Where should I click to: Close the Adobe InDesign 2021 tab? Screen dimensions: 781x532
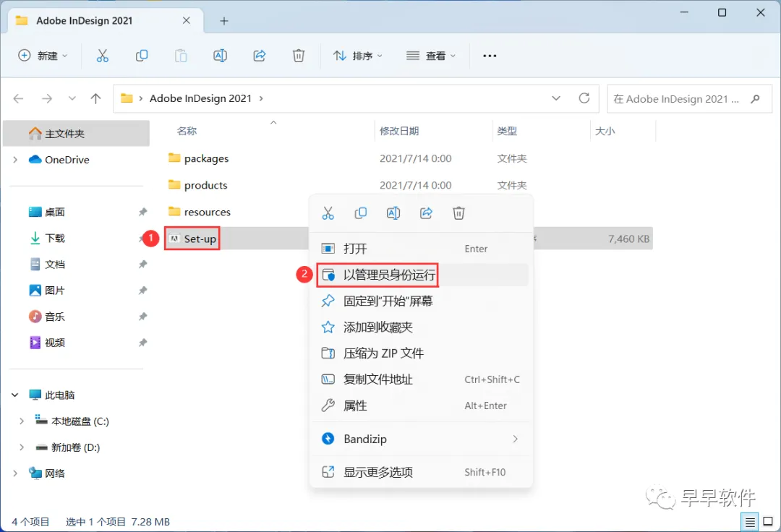[x=187, y=20]
